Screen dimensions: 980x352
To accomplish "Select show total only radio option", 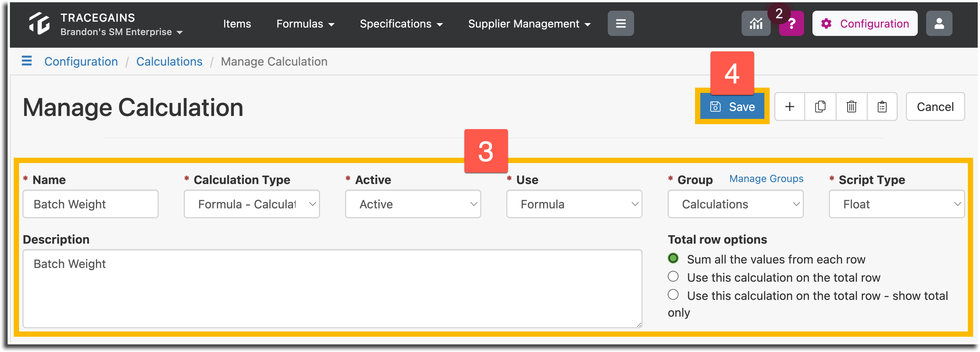I will [673, 295].
